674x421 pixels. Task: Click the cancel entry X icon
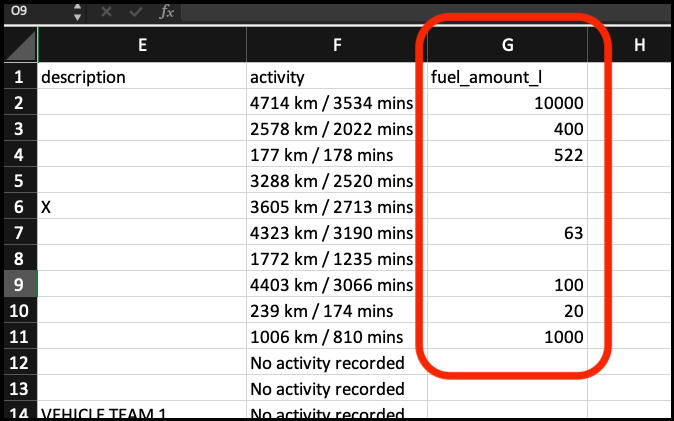(106, 13)
